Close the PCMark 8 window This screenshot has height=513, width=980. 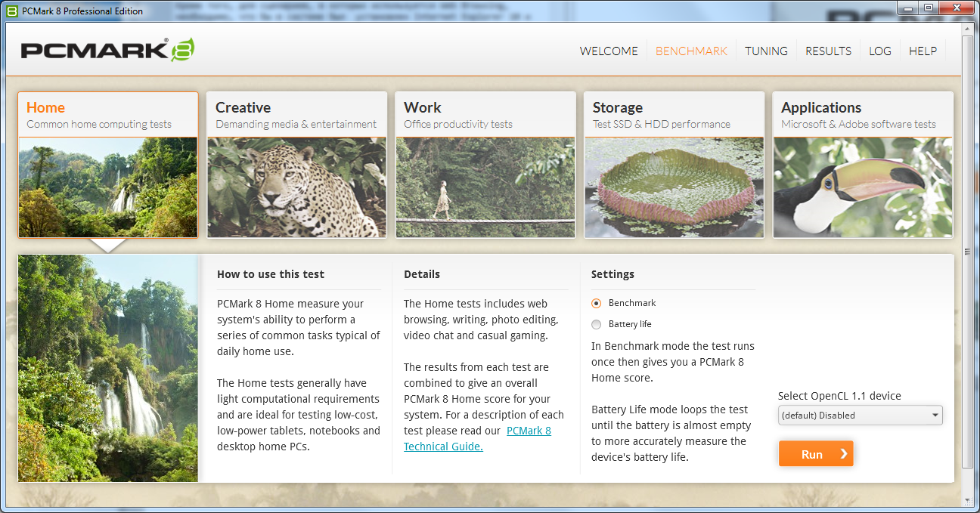(958, 8)
